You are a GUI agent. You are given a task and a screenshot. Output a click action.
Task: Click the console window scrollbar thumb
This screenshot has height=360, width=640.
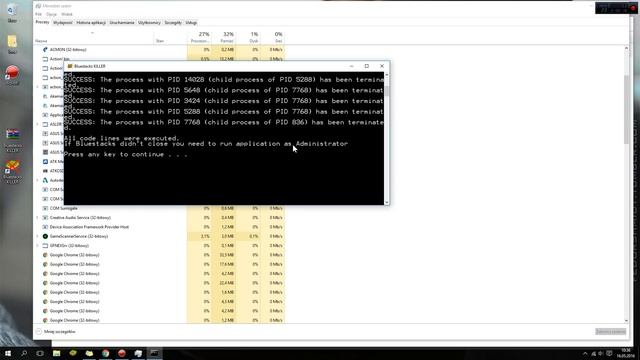coord(387,91)
